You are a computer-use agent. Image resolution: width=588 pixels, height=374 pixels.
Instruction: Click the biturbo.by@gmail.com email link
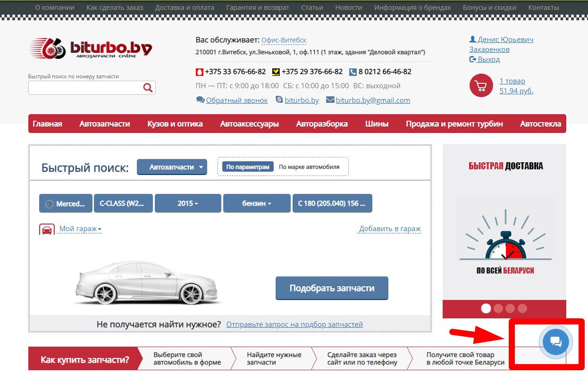373,100
